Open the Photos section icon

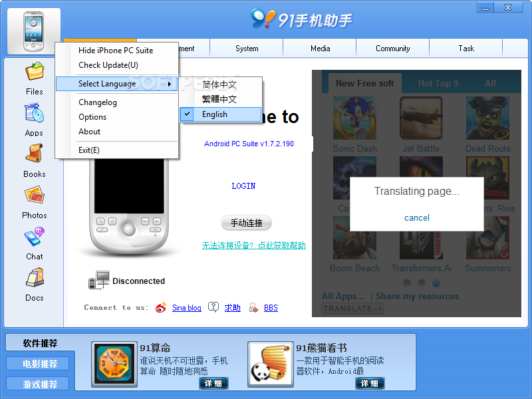(35, 195)
